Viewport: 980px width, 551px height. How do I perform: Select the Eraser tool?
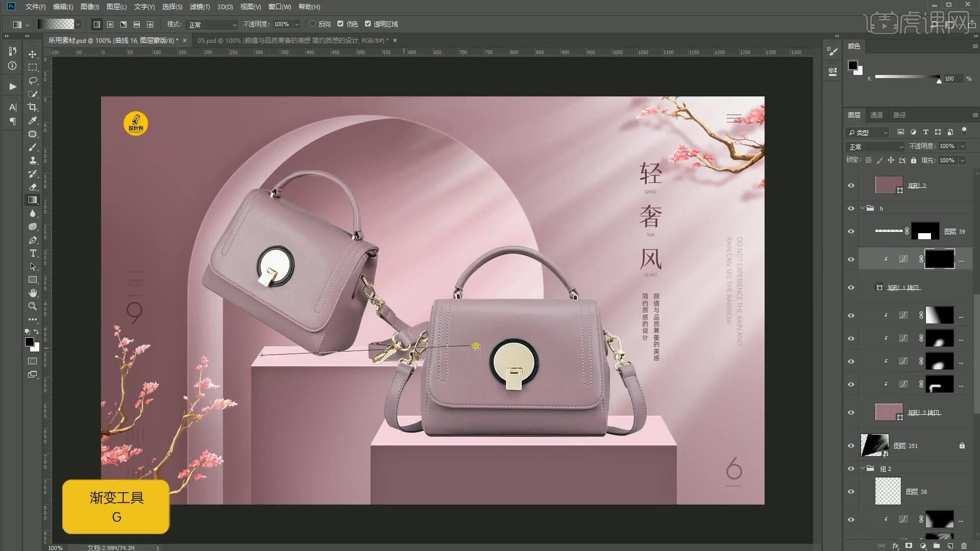pyautogui.click(x=33, y=187)
